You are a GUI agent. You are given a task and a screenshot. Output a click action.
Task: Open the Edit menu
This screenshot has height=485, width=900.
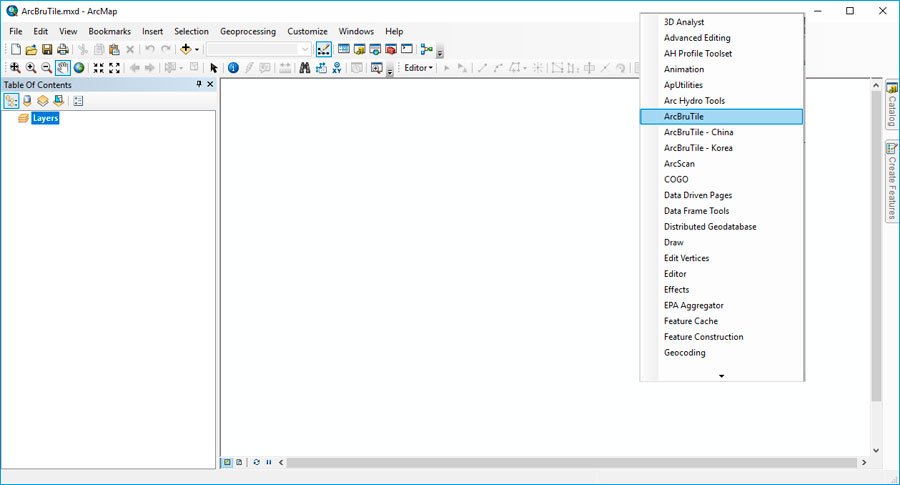(x=41, y=32)
